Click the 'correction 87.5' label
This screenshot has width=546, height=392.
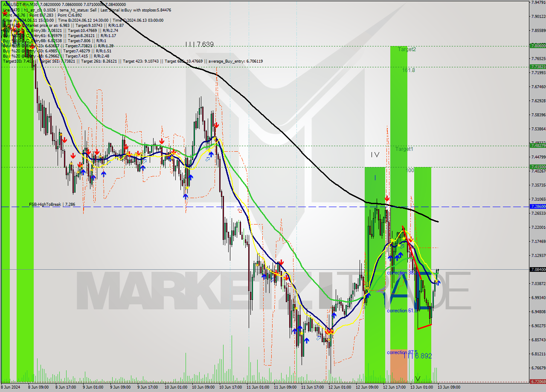403,352
